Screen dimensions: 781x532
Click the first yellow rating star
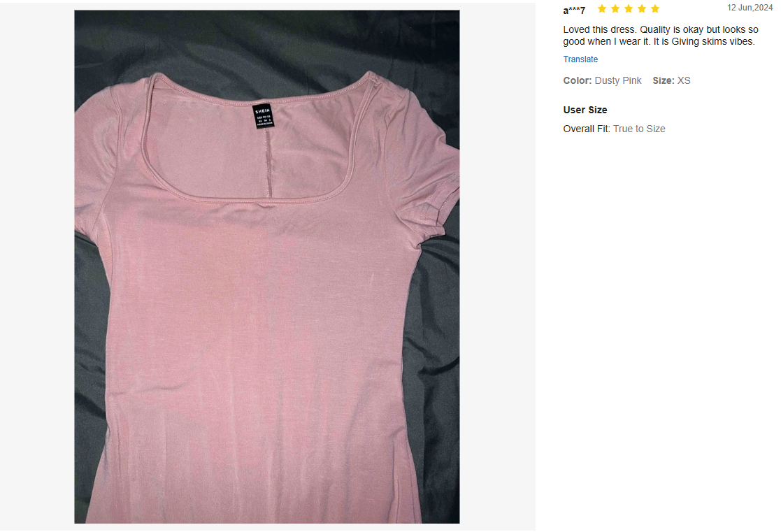point(602,8)
